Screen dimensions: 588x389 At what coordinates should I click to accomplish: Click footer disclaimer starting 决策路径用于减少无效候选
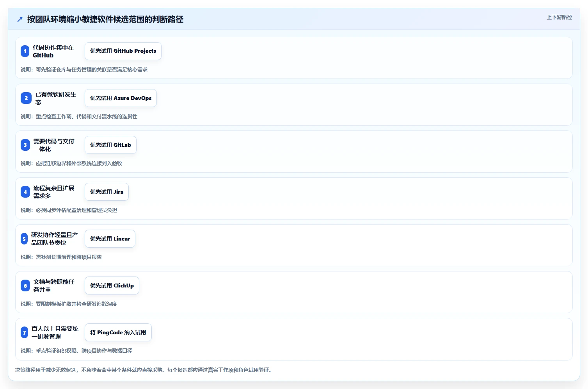(143, 370)
